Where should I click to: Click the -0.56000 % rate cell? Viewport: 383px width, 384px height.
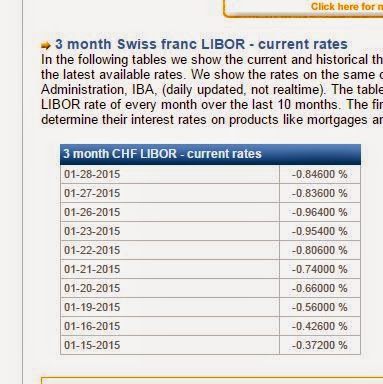320,307
